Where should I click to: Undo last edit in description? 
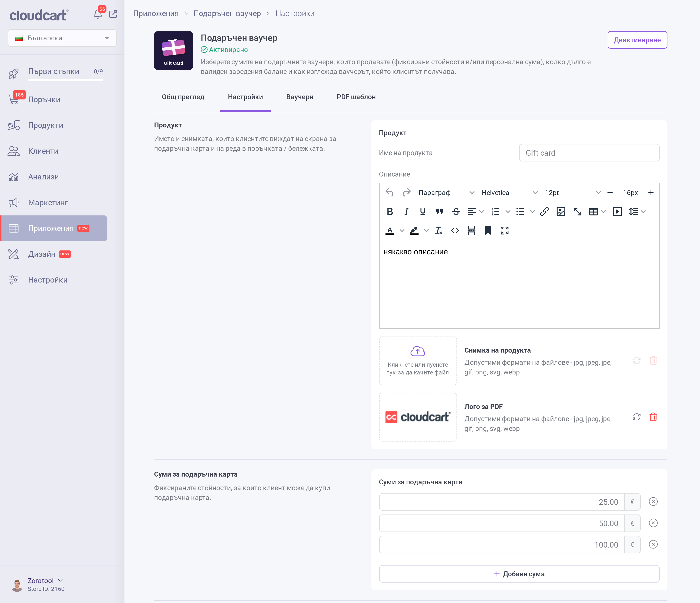(x=390, y=193)
